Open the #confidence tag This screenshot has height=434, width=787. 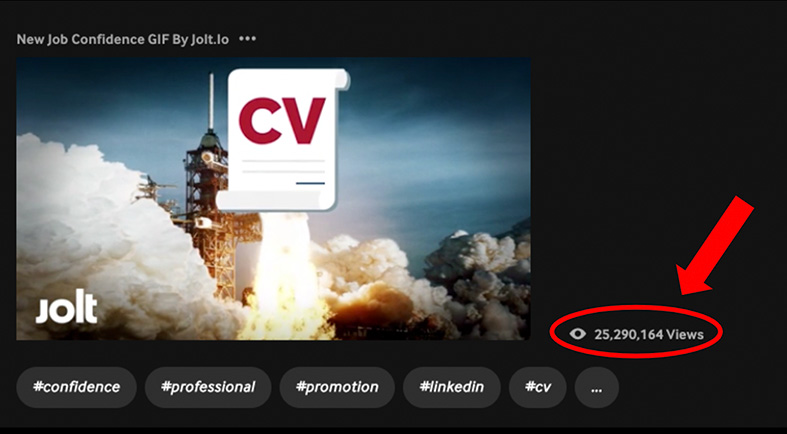click(76, 387)
